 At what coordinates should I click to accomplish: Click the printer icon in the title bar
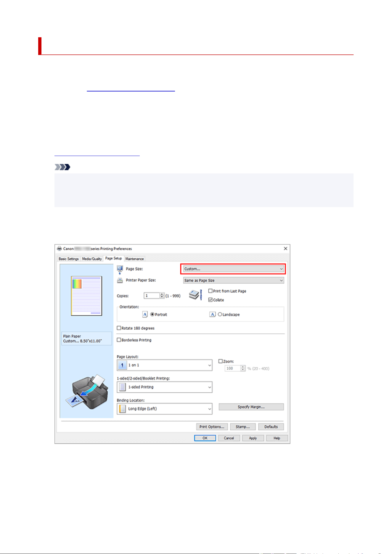60,249
